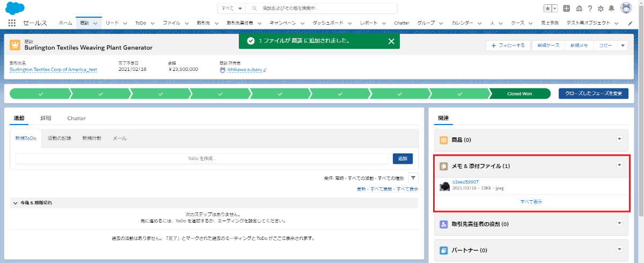Open the Notifications bell icon
The height and width of the screenshot is (263, 644).
(x=612, y=8)
